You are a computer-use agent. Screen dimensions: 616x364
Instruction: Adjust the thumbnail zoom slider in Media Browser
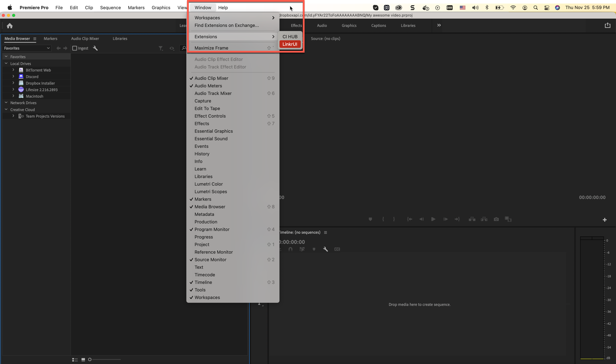click(90, 360)
